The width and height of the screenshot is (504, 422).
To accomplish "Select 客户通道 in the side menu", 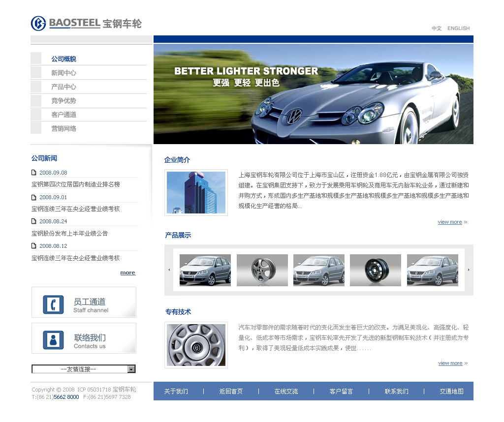I will click(x=63, y=115).
